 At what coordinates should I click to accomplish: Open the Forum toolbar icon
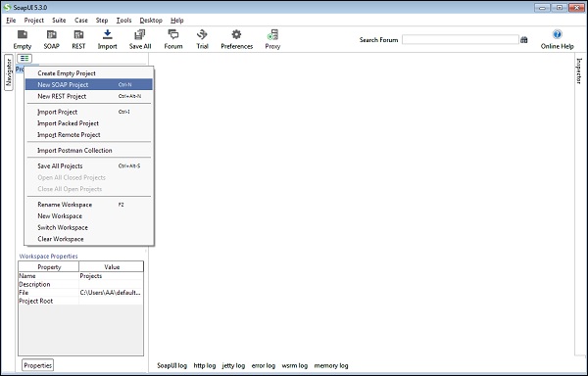click(172, 34)
